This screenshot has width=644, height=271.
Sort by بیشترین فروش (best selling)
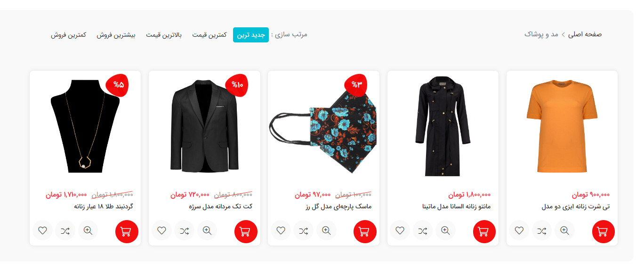coord(116,35)
